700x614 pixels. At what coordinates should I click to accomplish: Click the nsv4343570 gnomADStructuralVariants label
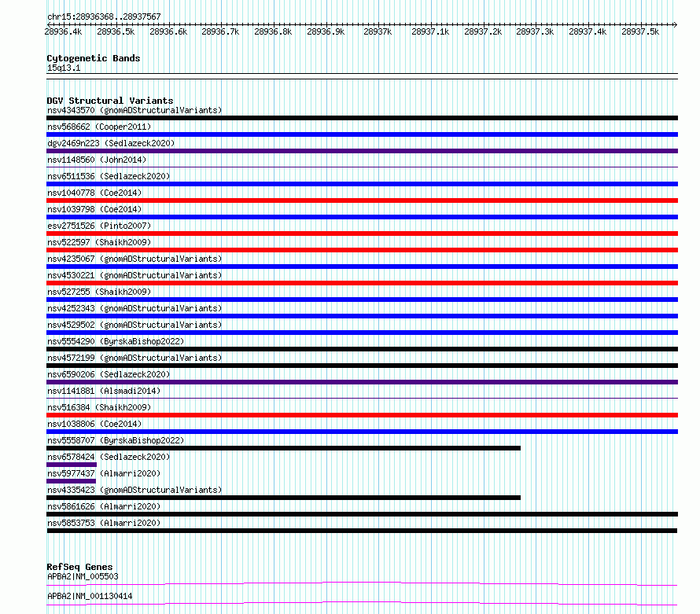[134, 110]
